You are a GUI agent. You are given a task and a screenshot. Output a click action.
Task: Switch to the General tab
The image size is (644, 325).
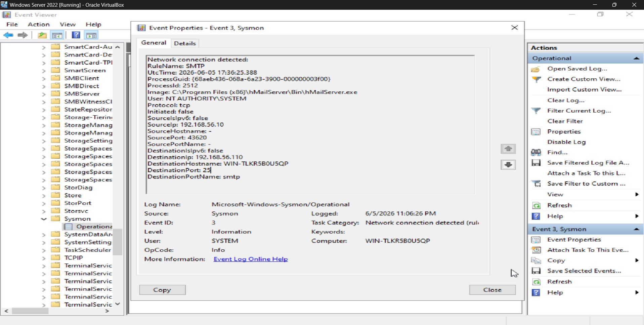pos(154,43)
